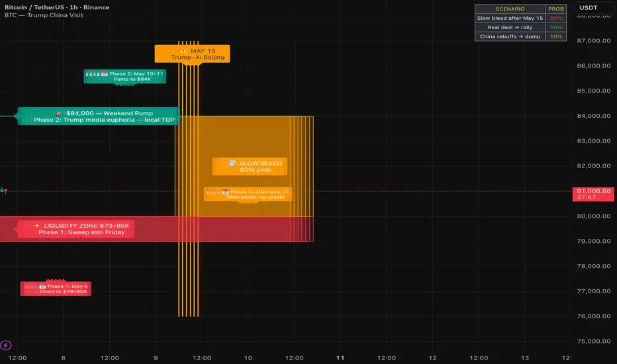Click the green 10% probability cell
The image size is (617, 364).
click(556, 27)
